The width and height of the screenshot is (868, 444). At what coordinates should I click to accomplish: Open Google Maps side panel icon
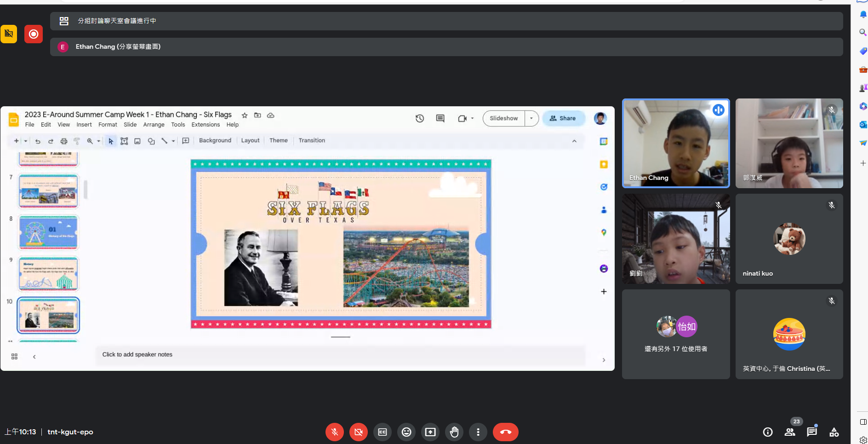click(x=604, y=232)
